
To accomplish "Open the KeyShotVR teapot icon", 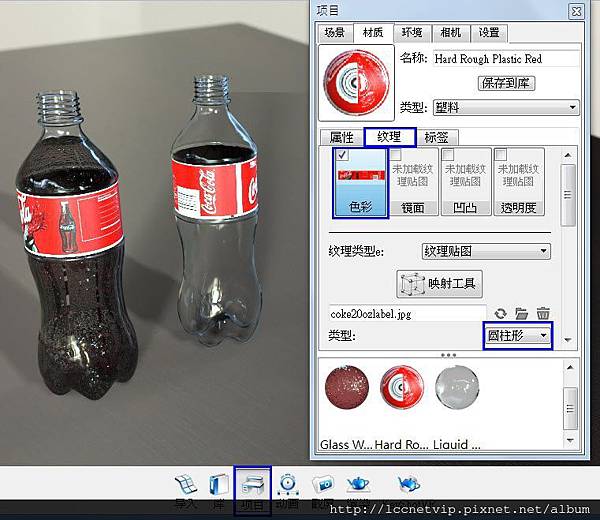I will (x=409, y=484).
